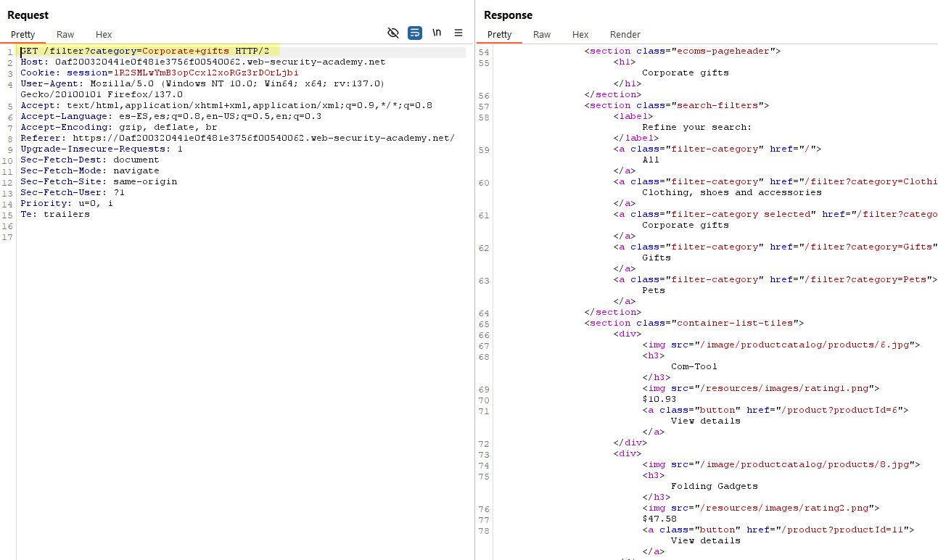Click response line number 65
Screen dimensions: 938x560
tap(484, 324)
